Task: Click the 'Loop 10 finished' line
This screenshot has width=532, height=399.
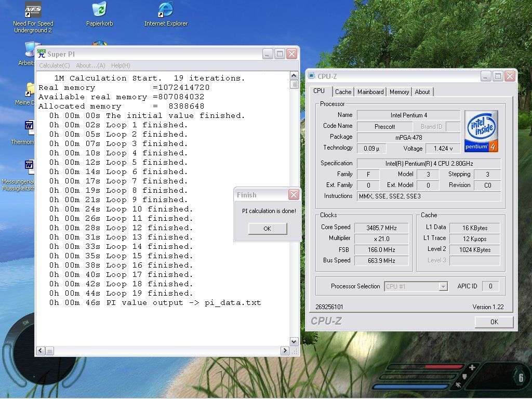Action: (x=121, y=209)
